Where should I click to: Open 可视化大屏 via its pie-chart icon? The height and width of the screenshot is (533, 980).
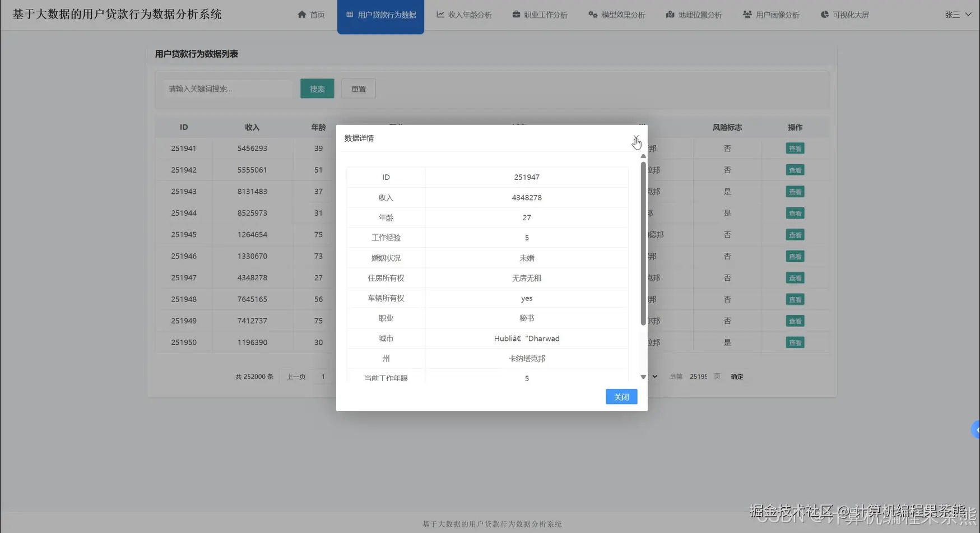(824, 15)
